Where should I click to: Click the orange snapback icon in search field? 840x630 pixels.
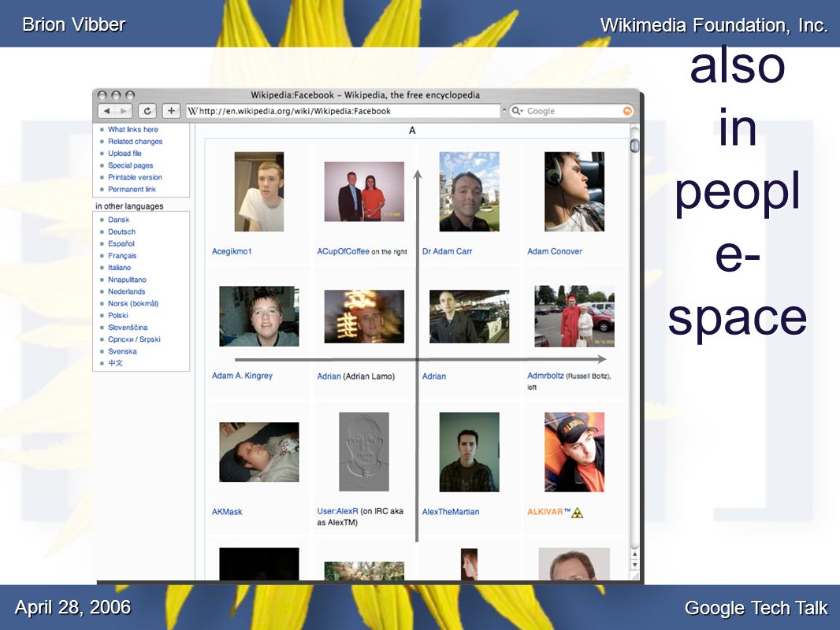point(627,111)
